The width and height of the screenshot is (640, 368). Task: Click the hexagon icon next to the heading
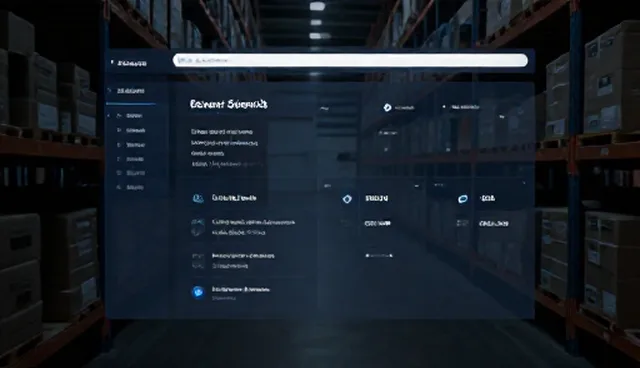coord(387,107)
